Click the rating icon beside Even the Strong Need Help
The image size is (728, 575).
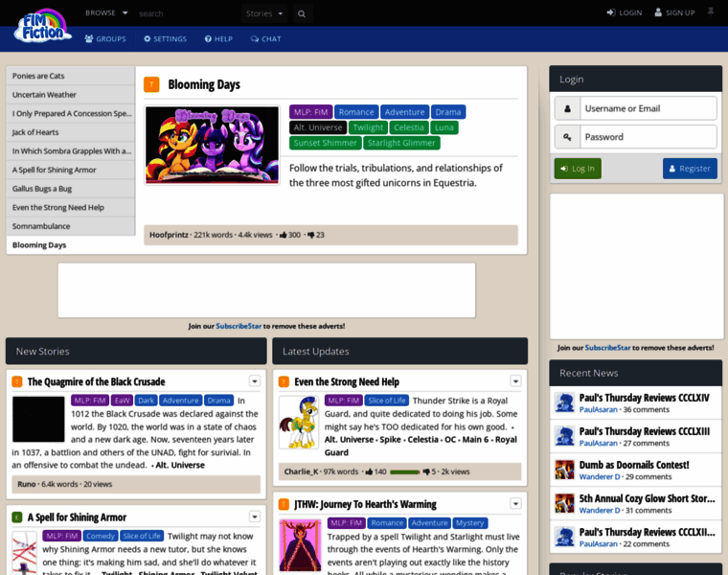[x=284, y=381]
